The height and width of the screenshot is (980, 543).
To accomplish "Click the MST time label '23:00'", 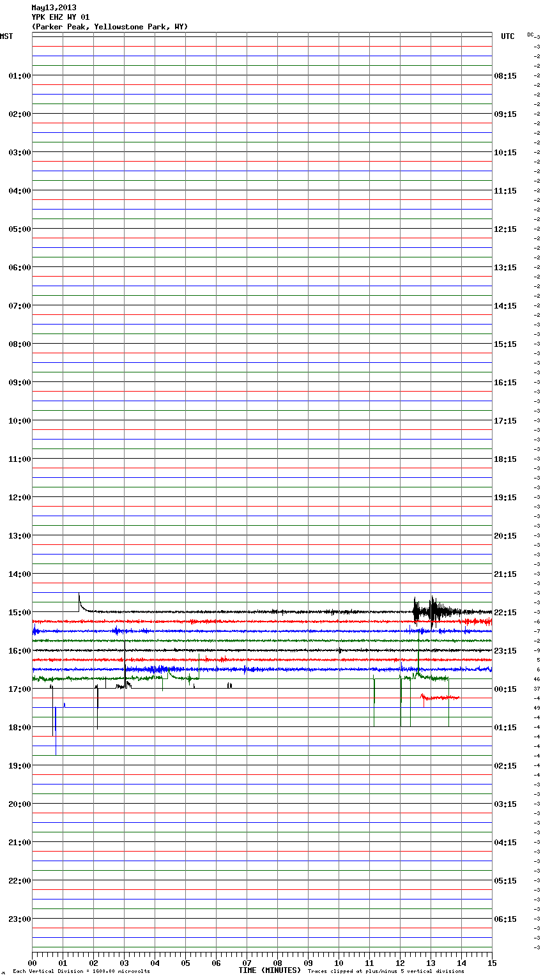I will click(19, 919).
